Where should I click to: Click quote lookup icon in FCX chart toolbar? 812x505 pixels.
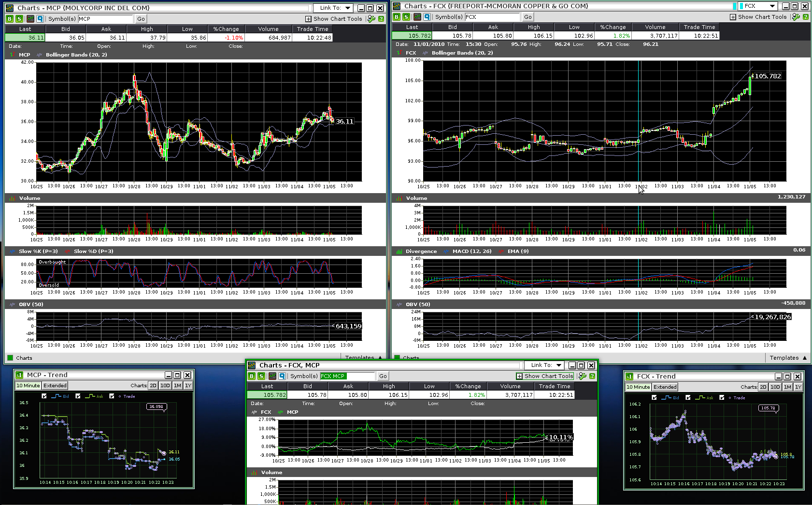tap(427, 17)
